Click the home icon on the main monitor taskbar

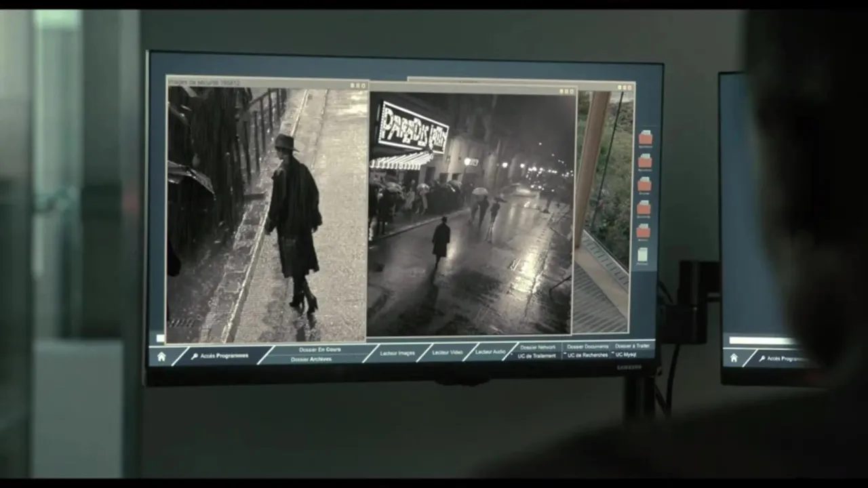coord(161,357)
